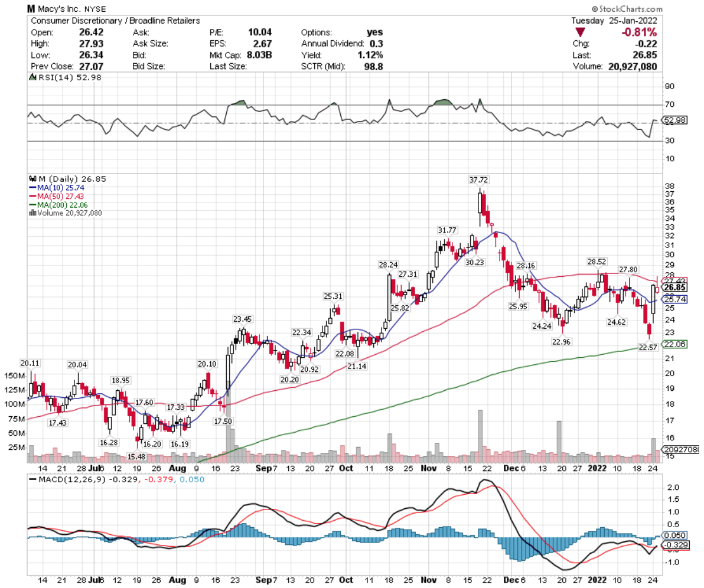Click the 17.50 price label
Screen dimensions: 704x588
(223, 422)
